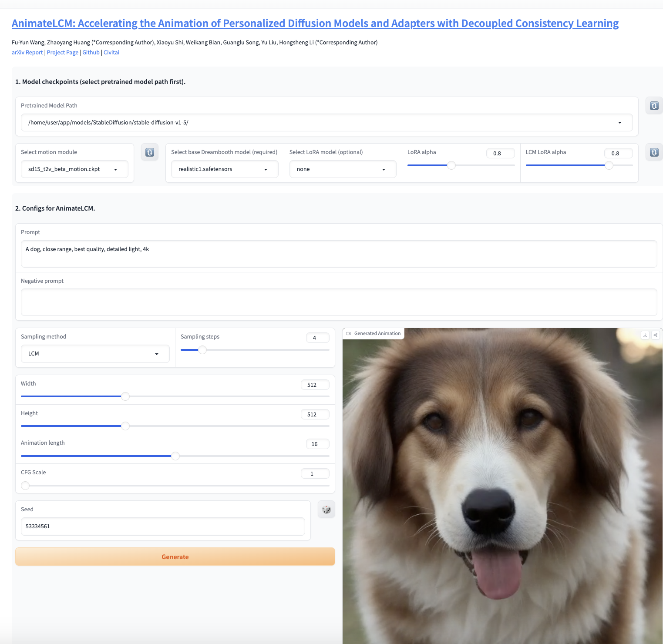Focus the Negative prompt text box
Screen dimensions: 663x644
(x=339, y=302)
